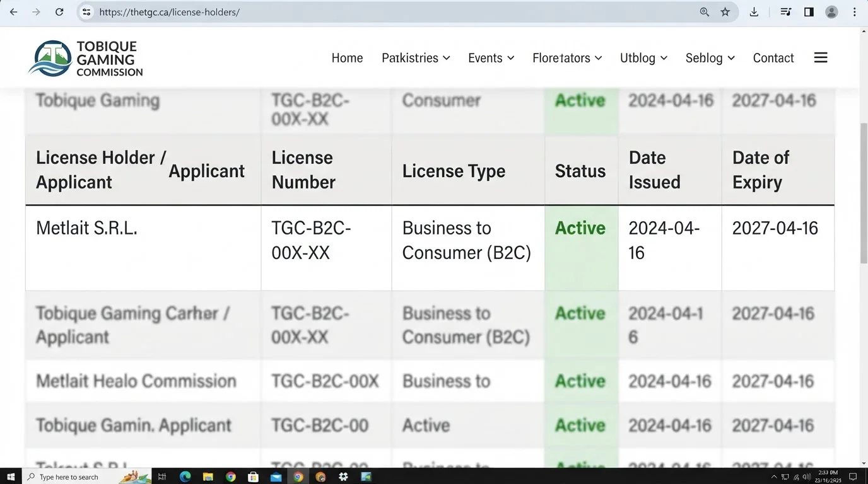Click the browser forward arrow
Screen dimensions: 868x484
pyautogui.click(x=36, y=12)
